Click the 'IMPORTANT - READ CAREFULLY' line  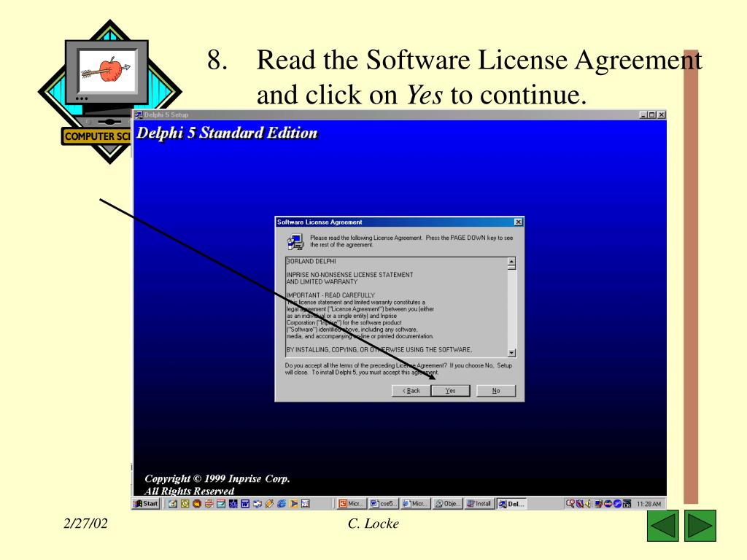[x=330, y=295]
